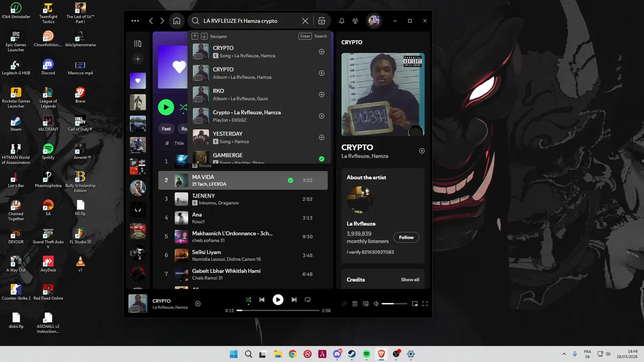Open the notifications bell
This screenshot has height=362, width=644.
(342, 21)
